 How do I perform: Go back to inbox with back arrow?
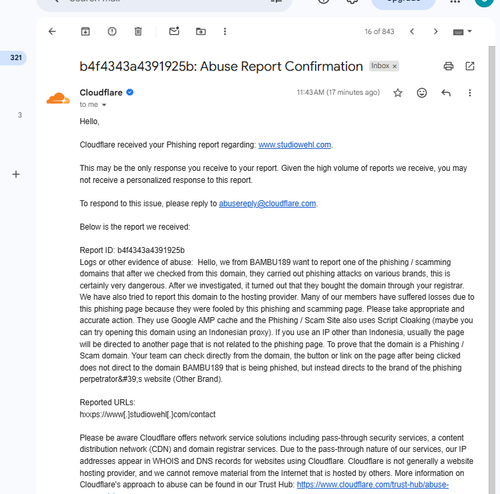pyautogui.click(x=52, y=32)
